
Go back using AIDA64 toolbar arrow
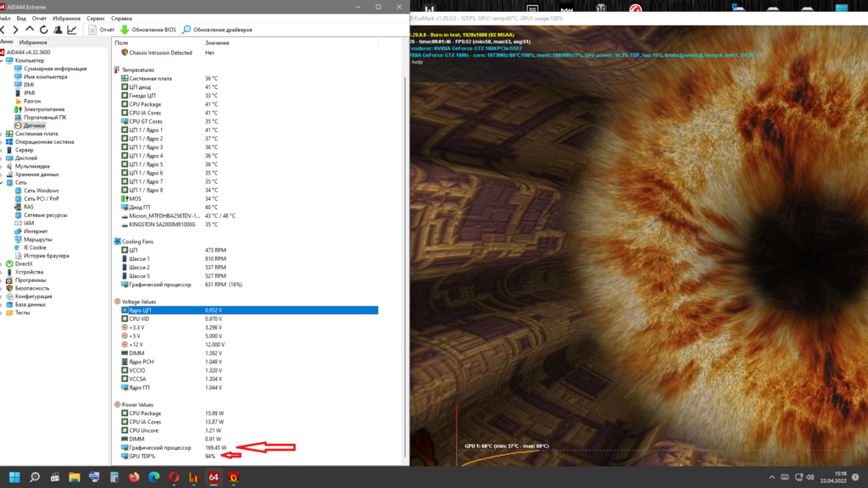click(x=3, y=30)
